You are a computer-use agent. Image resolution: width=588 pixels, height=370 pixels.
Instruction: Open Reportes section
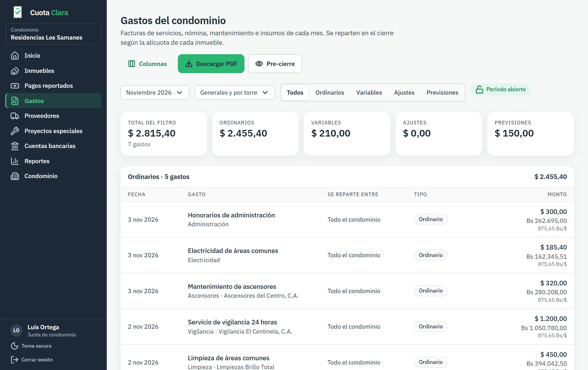(x=53, y=161)
